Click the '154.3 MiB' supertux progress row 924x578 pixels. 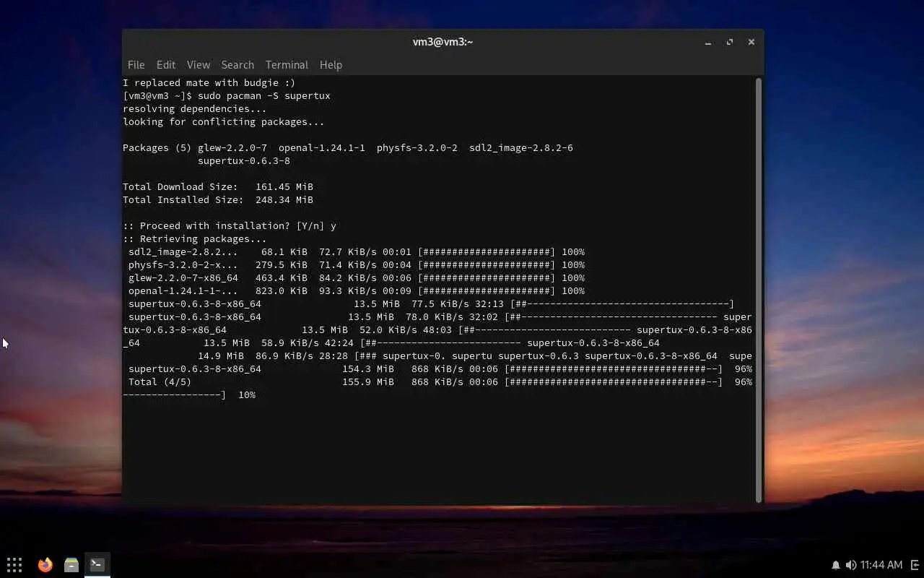440,368
